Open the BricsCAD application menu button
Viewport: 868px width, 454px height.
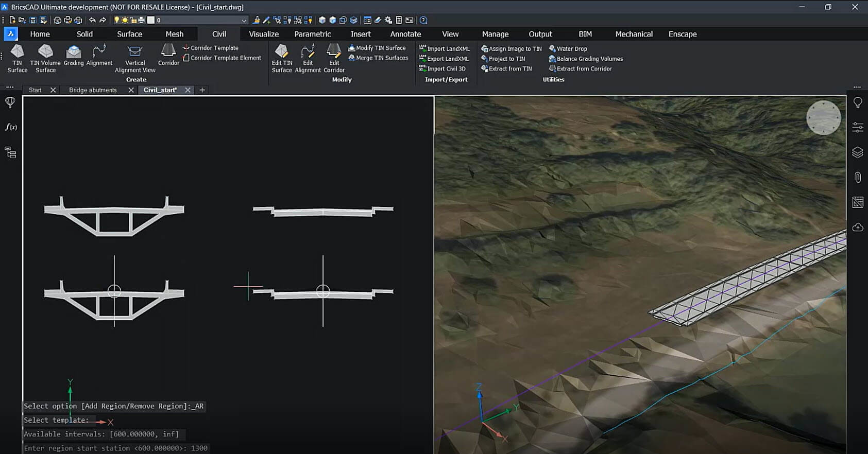click(x=10, y=34)
